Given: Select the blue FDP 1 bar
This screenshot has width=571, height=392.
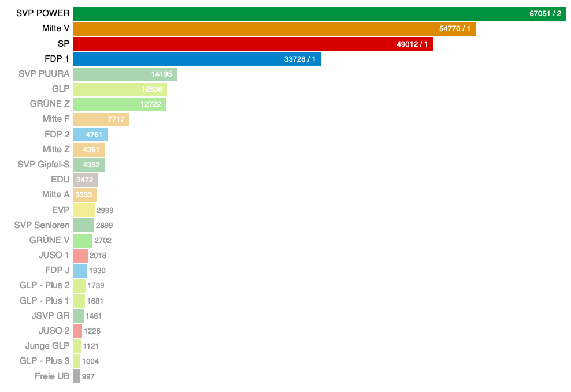Looking at the screenshot, I should click(x=196, y=59).
